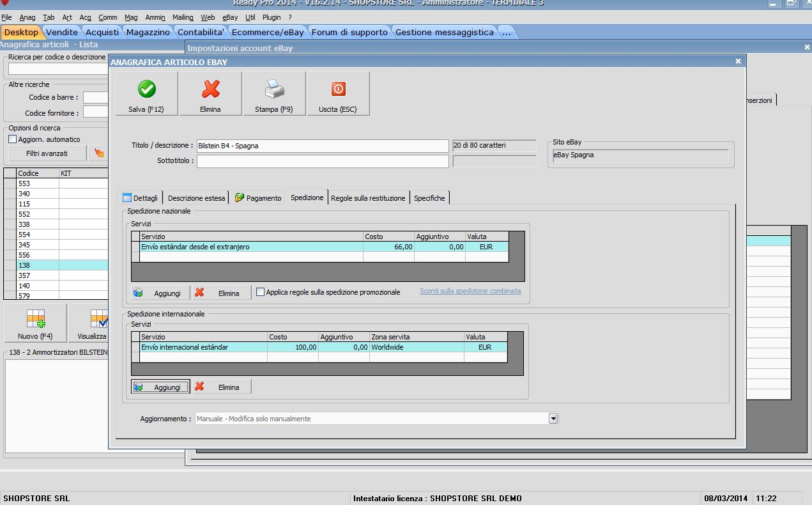Close the Anagrafica Articolo eBay dialog
The image size is (812, 505).
[x=738, y=61]
